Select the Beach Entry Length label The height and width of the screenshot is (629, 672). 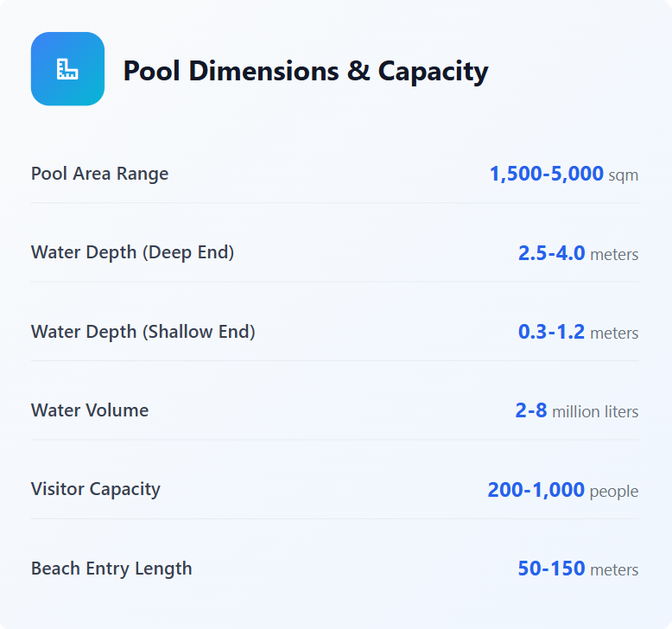[x=111, y=569]
